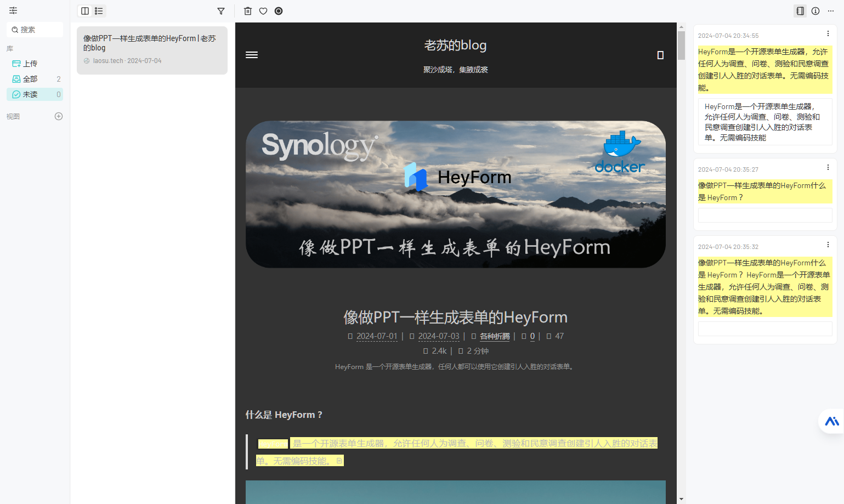Open the HeyForm article card in list
844x504 pixels.
tap(152, 50)
